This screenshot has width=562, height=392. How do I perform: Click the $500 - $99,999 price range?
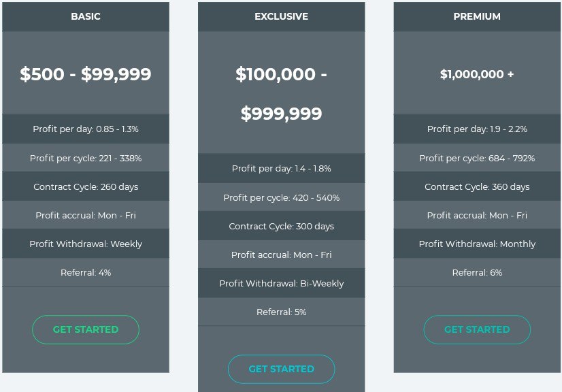point(86,74)
